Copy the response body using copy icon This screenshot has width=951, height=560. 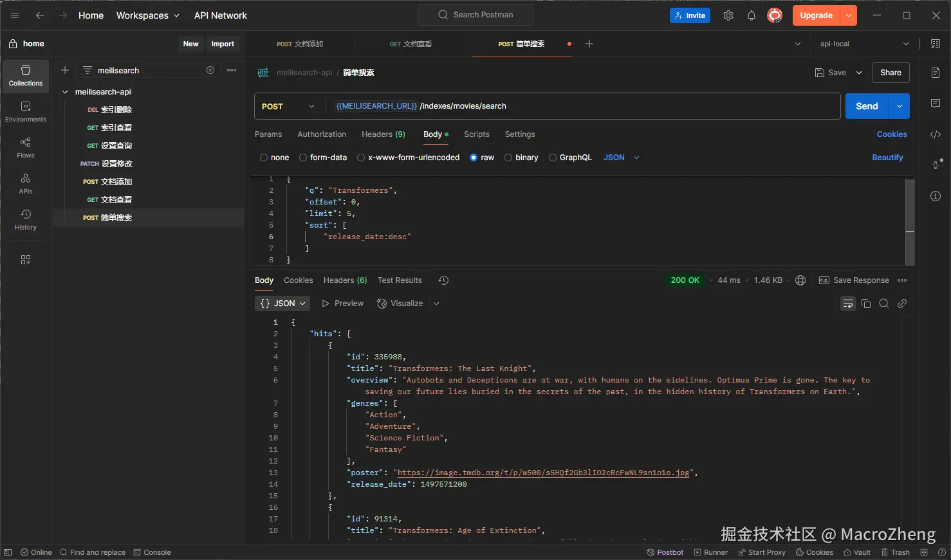tap(866, 303)
